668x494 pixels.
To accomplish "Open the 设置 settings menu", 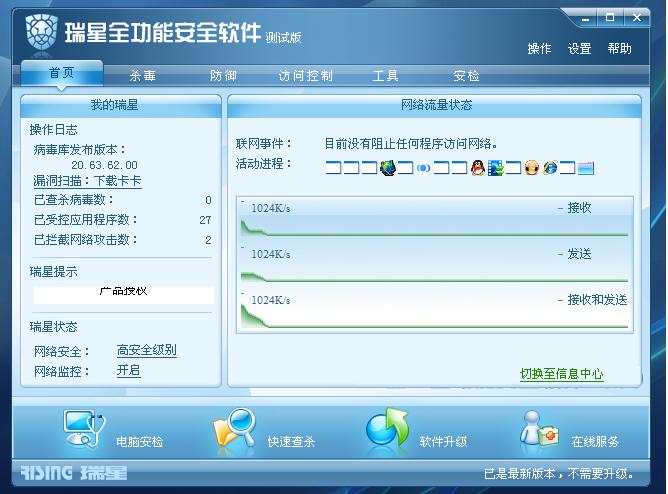I will 579,49.
